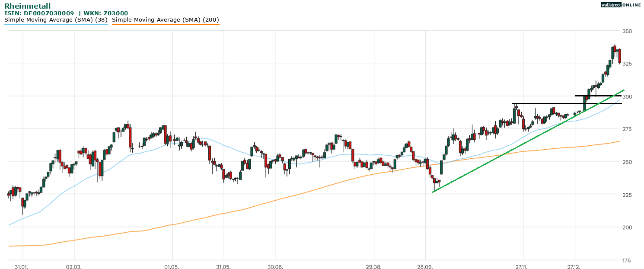Toggle the SMA (200) legend entry

point(165,19)
